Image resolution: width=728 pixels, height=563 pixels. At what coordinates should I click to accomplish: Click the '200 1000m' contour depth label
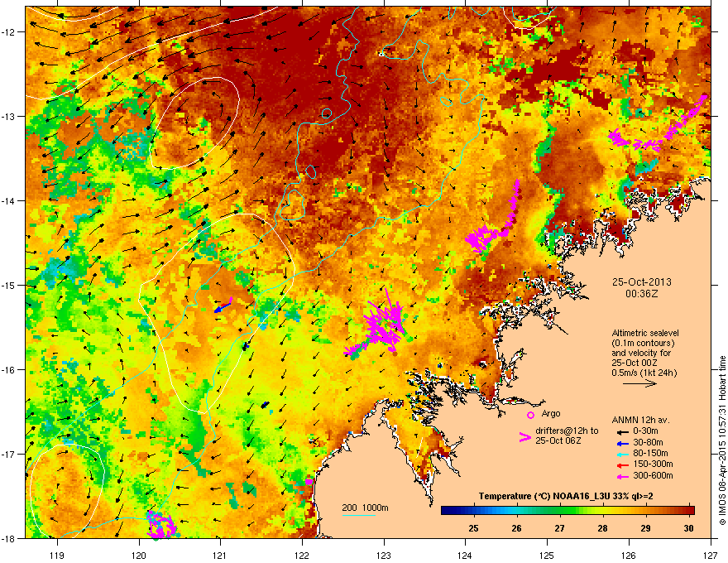365,508
